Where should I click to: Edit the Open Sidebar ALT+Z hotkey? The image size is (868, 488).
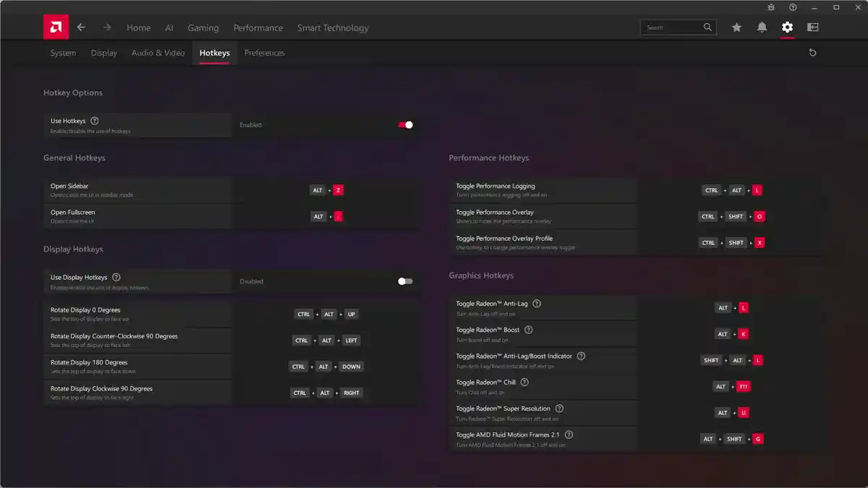[x=326, y=190]
